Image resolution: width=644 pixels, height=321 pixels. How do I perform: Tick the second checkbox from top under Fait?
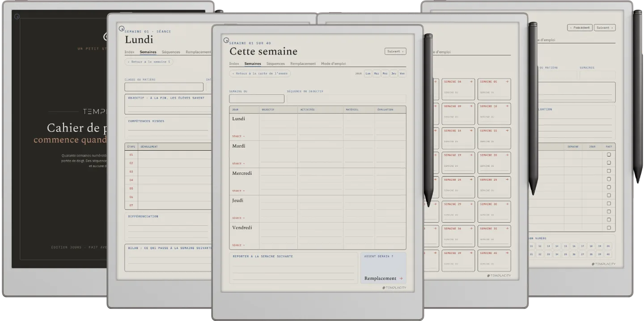(x=609, y=162)
